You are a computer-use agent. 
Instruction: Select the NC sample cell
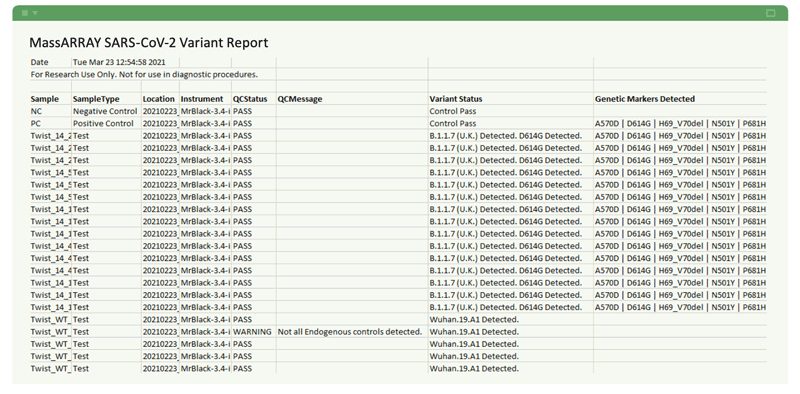[x=36, y=111]
